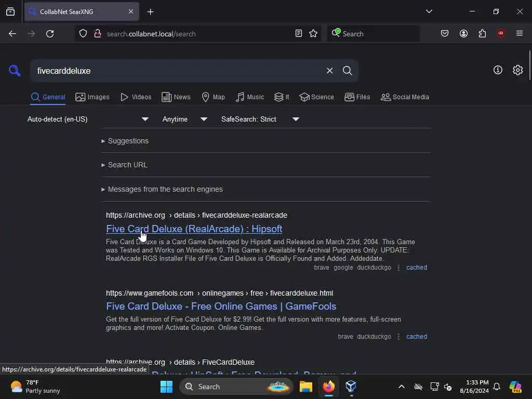The image size is (532, 399).
Task: Open the VirtualBox cube taskbar icon
Action: coord(351,387)
